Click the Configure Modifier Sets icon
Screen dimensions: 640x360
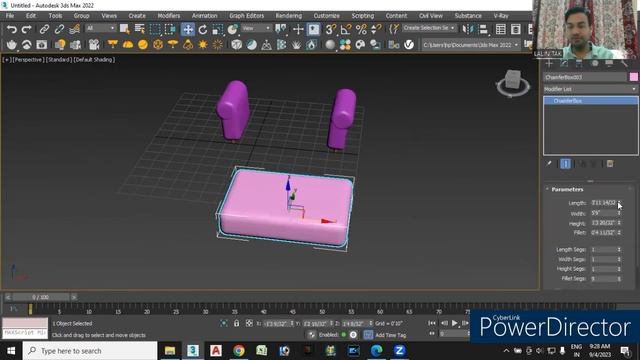pyautogui.click(x=610, y=164)
